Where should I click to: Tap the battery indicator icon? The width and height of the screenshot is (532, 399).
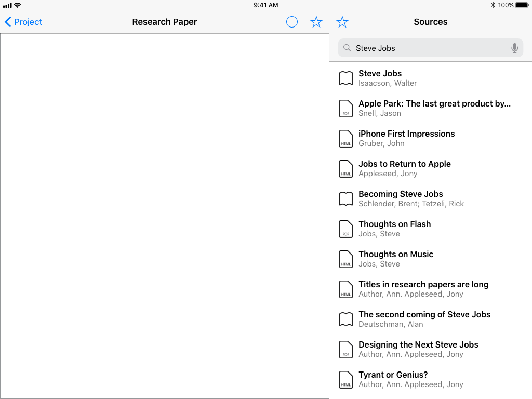pyautogui.click(x=522, y=5)
